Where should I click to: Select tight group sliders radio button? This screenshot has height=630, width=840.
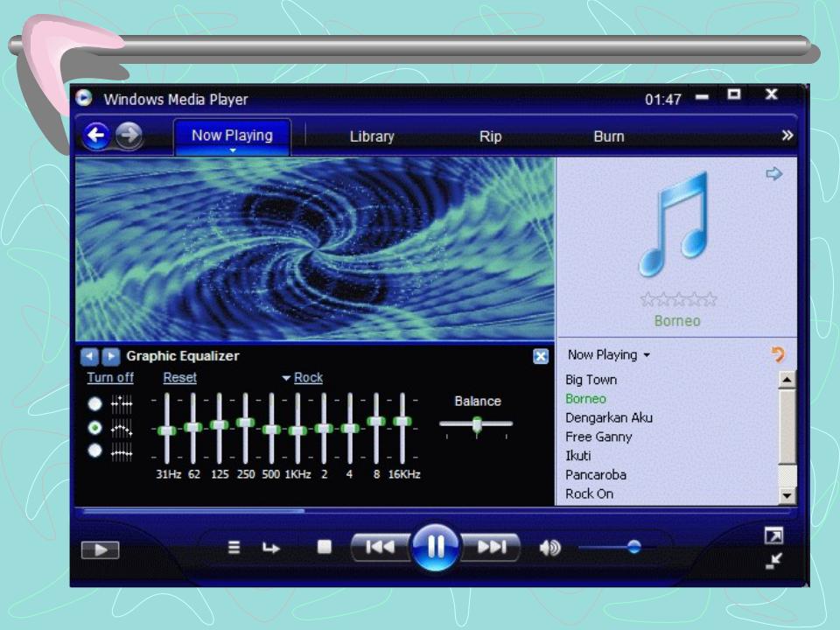pyautogui.click(x=94, y=451)
